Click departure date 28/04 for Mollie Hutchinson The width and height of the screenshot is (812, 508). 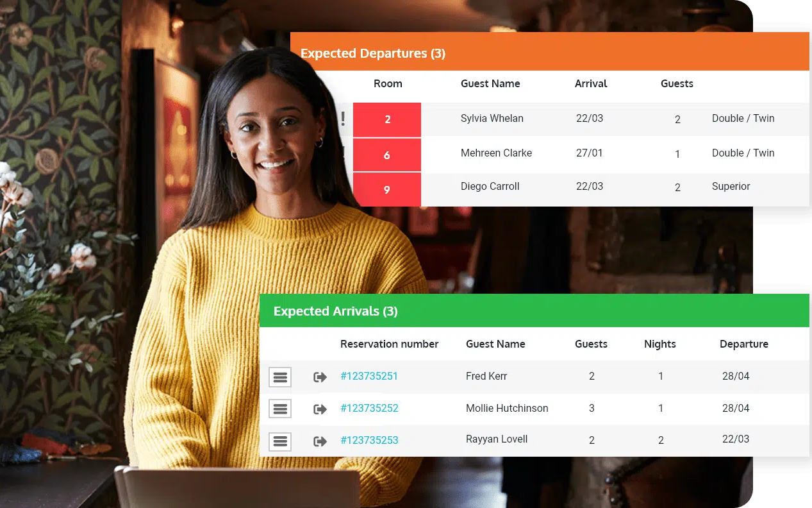click(x=736, y=409)
